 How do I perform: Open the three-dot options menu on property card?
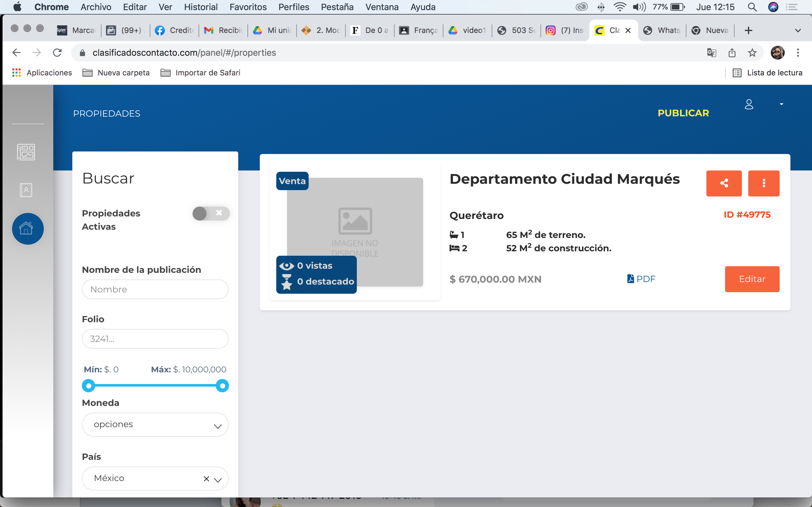coord(763,183)
